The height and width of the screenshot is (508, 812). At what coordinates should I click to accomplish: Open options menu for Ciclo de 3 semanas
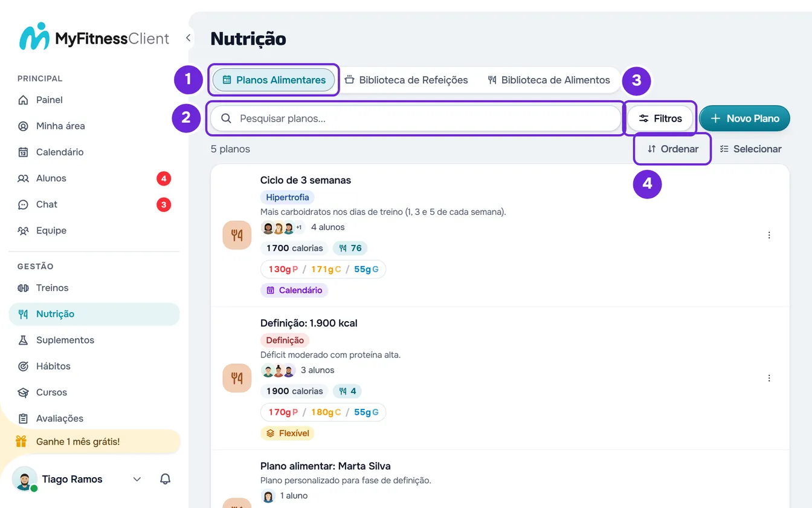(769, 235)
